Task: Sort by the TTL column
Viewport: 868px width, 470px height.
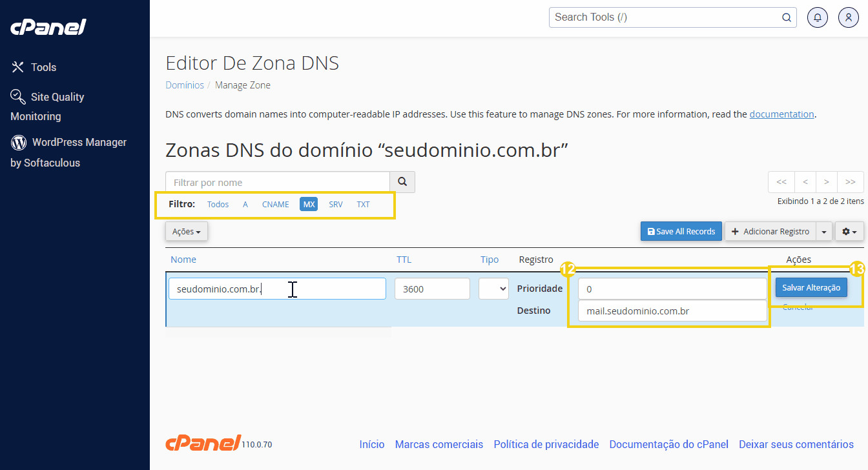Action: pyautogui.click(x=404, y=260)
